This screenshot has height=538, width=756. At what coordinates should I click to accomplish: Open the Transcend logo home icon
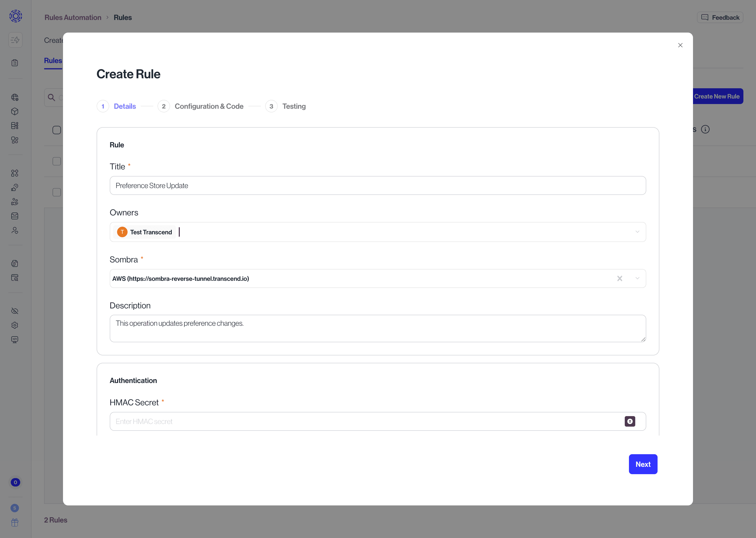(15, 16)
